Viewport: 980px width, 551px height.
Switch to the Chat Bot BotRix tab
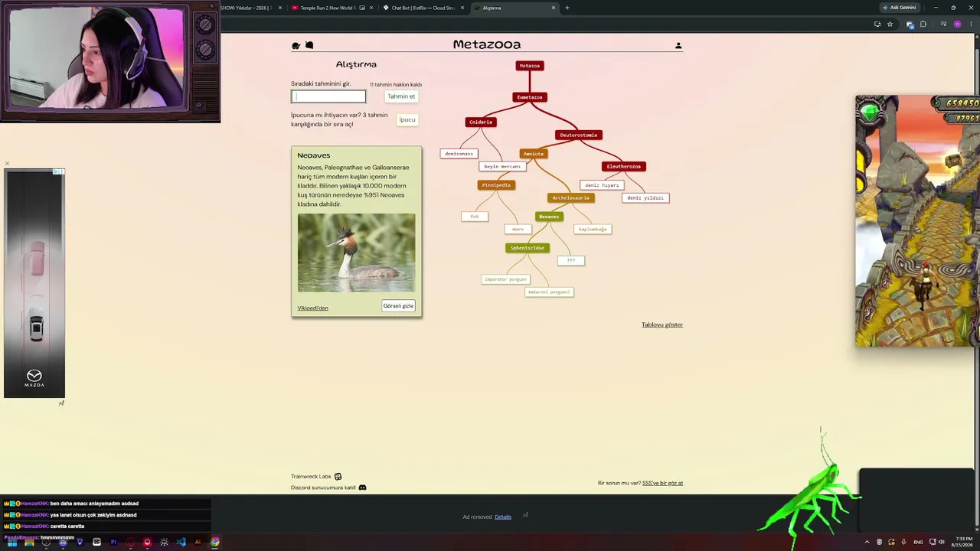[423, 8]
